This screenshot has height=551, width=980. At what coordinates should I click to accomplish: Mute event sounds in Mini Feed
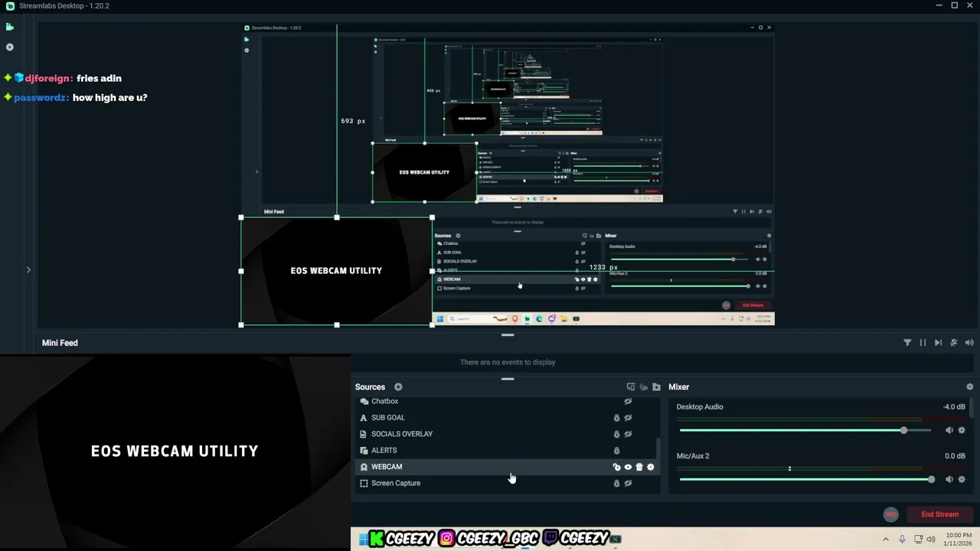click(954, 343)
